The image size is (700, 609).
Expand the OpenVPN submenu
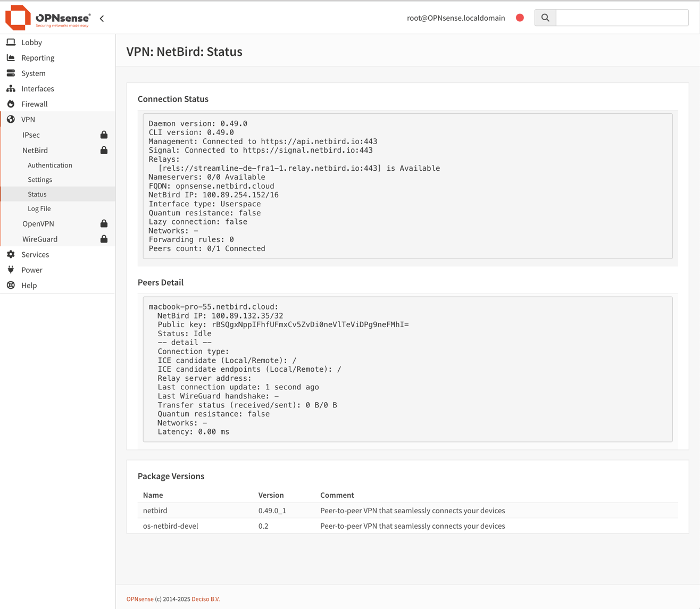(38, 224)
